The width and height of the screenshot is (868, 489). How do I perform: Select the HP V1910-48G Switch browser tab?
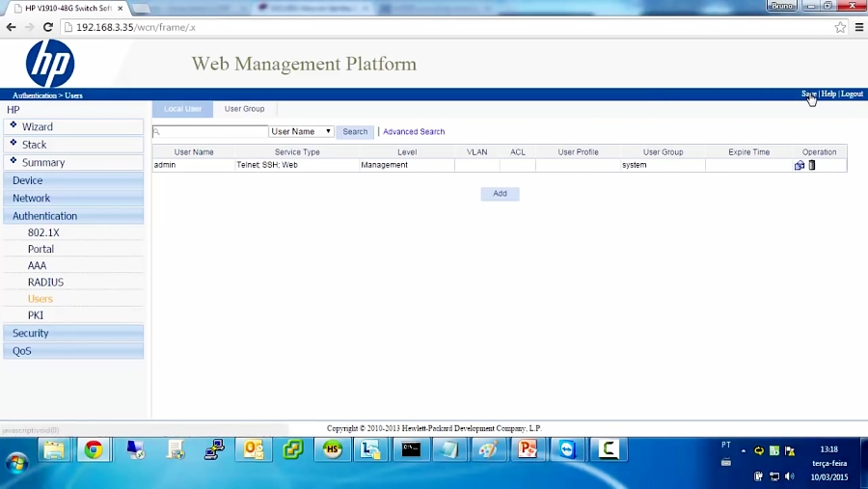point(67,9)
